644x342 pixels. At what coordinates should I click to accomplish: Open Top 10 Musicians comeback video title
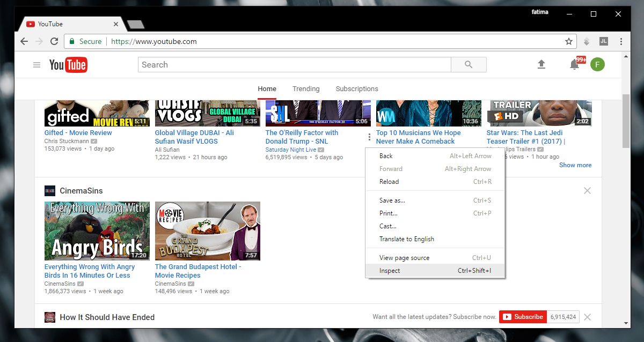click(419, 137)
